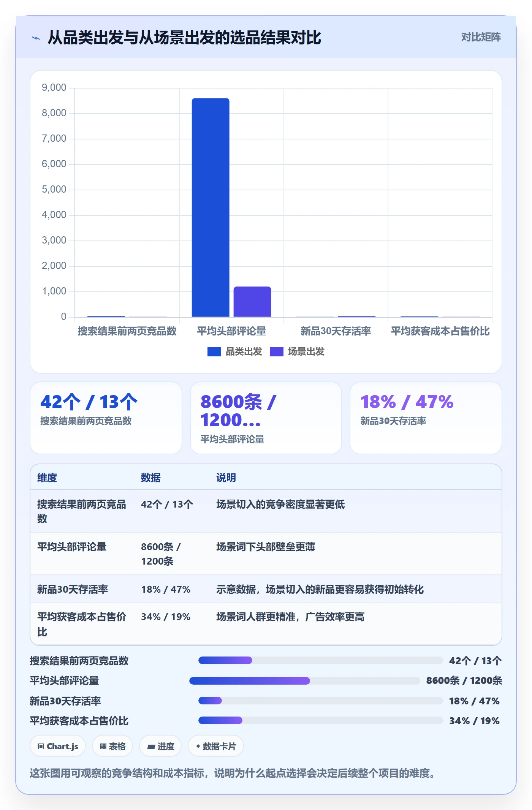The height and width of the screenshot is (810, 532).
Task: Click the 平均头部评论量 progress bar
Action: [304, 680]
